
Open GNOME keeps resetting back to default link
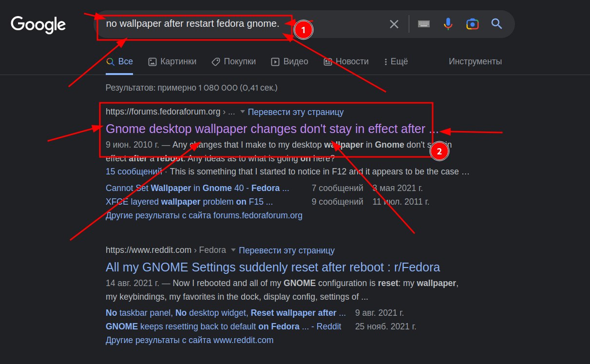(x=224, y=326)
